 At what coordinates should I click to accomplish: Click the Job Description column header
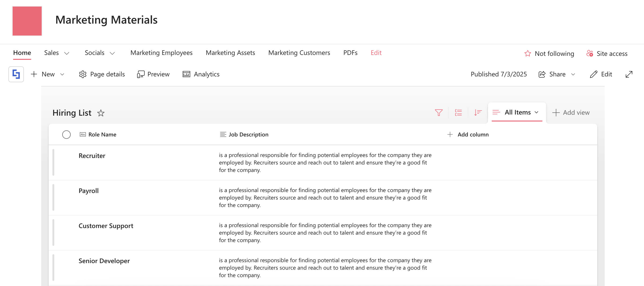pyautogui.click(x=248, y=135)
